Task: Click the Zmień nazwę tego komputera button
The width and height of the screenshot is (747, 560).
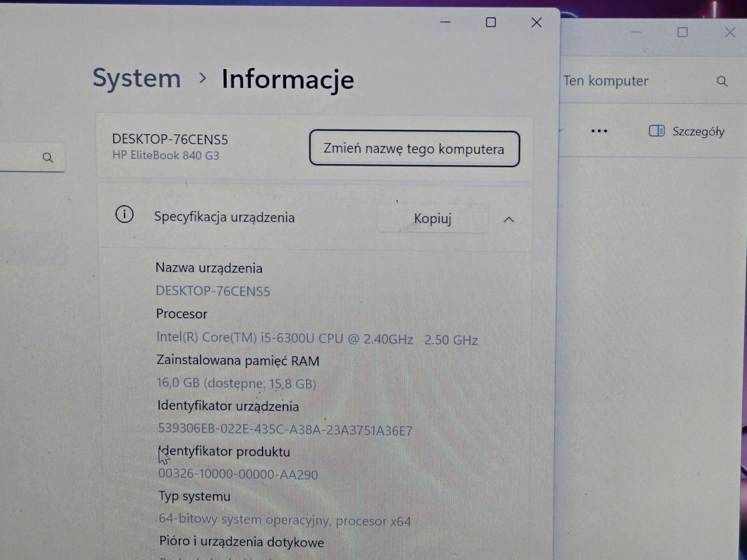Action: point(414,148)
